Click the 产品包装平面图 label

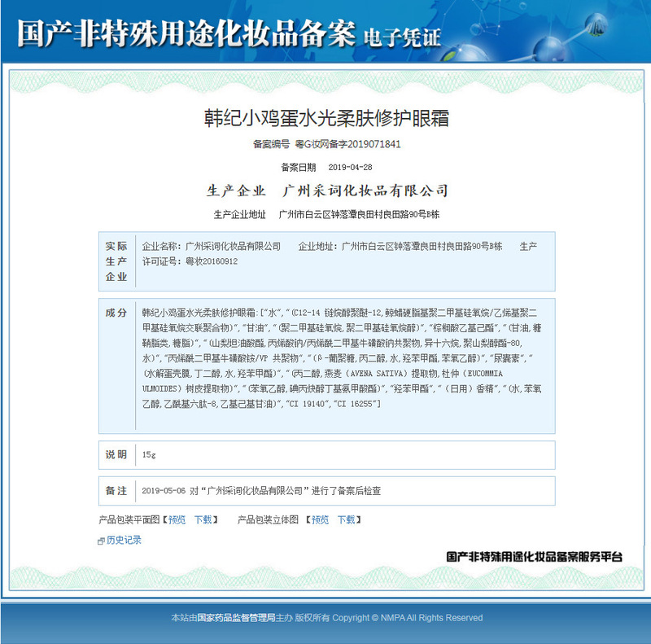(x=129, y=519)
